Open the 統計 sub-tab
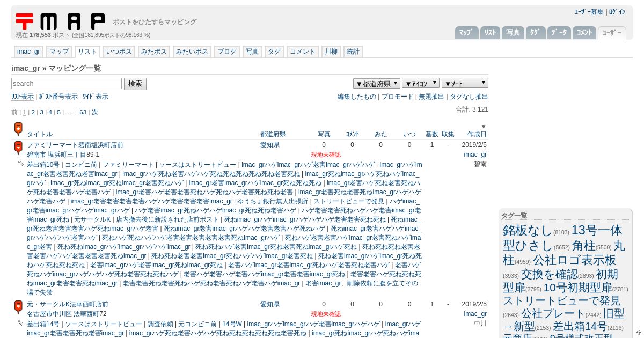The height and width of the screenshot is (338, 644). point(353,52)
